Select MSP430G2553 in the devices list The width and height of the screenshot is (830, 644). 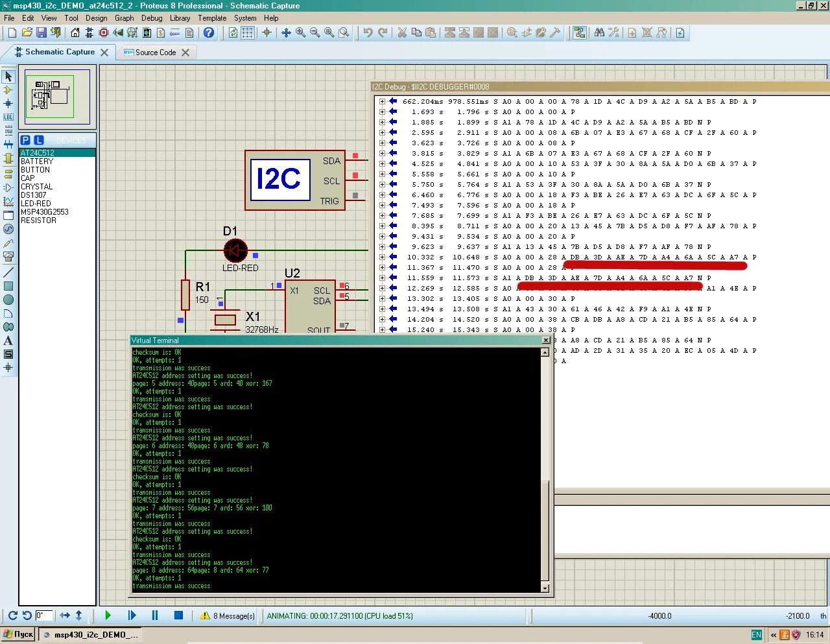57,212
